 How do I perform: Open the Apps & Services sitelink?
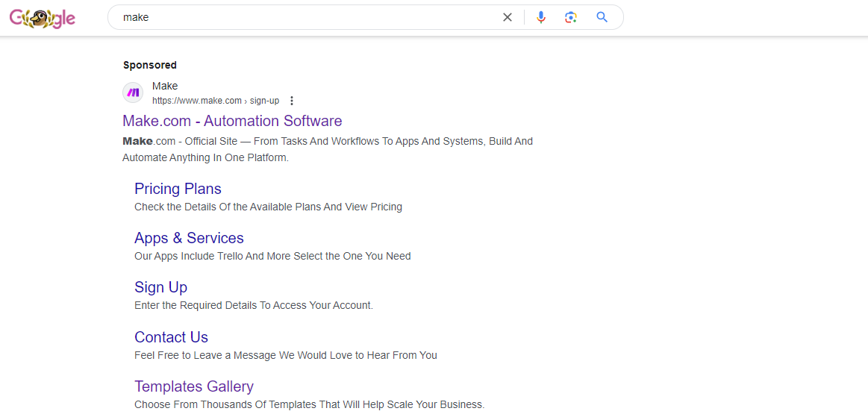click(189, 238)
